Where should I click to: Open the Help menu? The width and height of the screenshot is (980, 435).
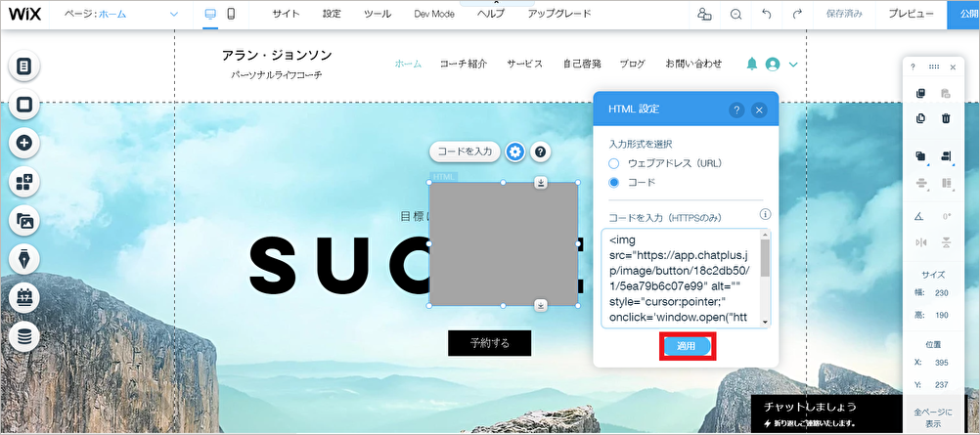point(491,14)
